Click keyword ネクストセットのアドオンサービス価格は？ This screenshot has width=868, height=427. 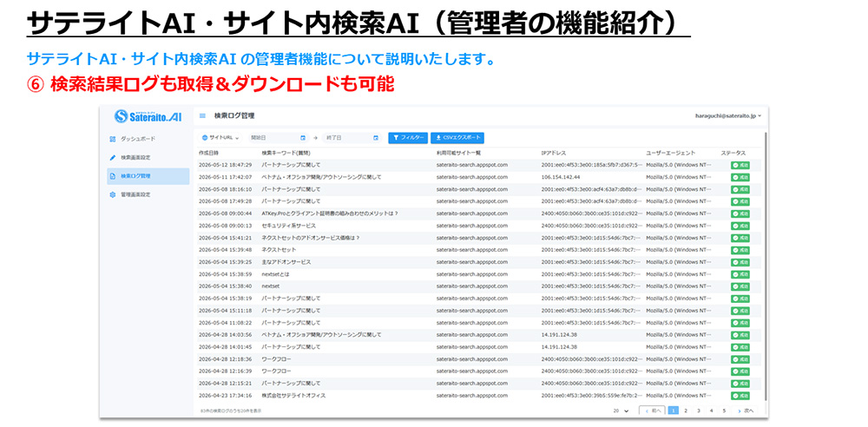point(311,238)
